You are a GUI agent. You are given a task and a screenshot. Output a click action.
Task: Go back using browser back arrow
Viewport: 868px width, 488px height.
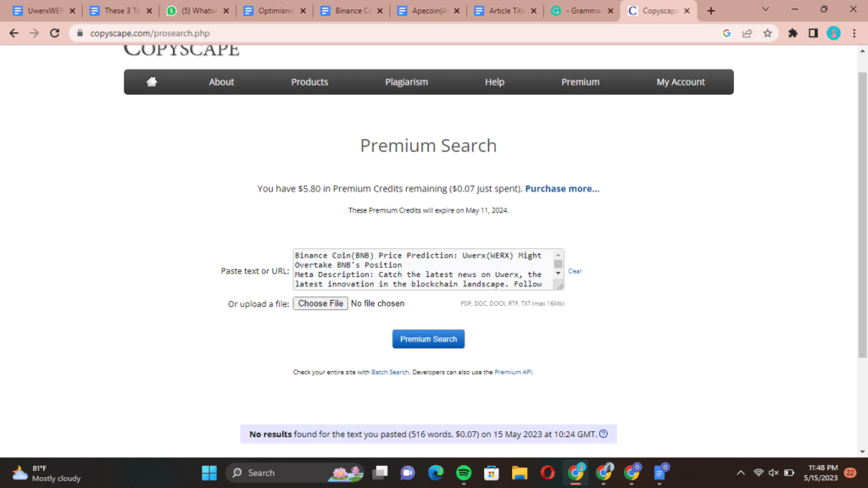(x=14, y=33)
